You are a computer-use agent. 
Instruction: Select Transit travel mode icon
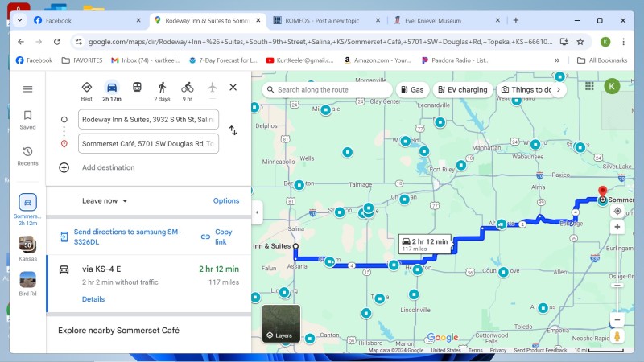[137, 87]
